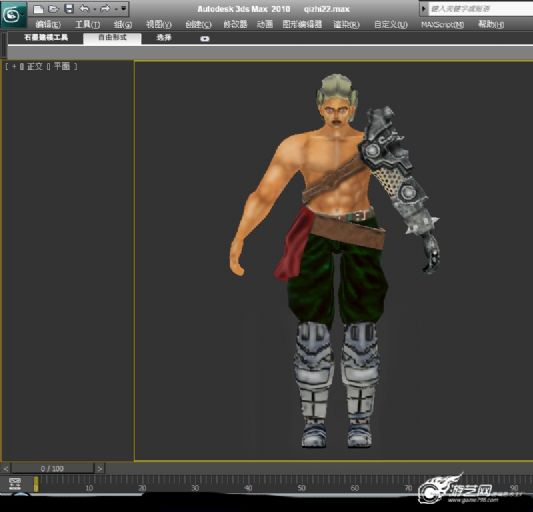Switch to the 自由形式 ribbon tab
The height and width of the screenshot is (512, 533).
tap(113, 38)
